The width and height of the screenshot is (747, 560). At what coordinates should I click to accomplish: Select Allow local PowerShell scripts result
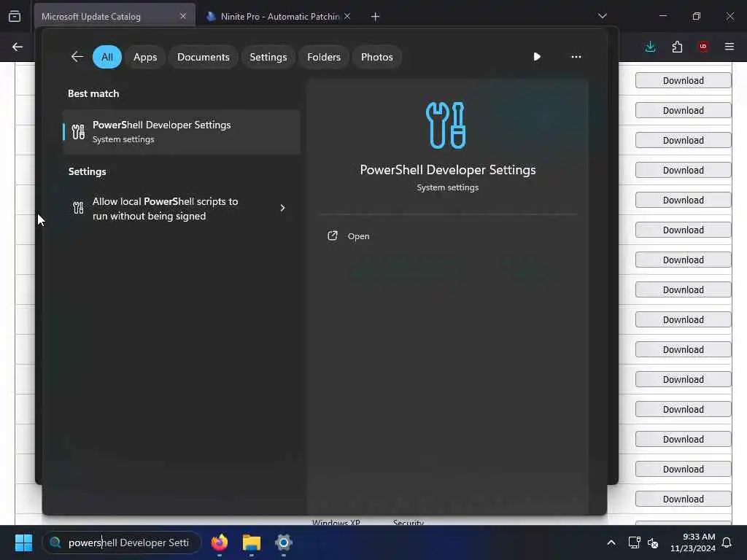[x=182, y=209]
